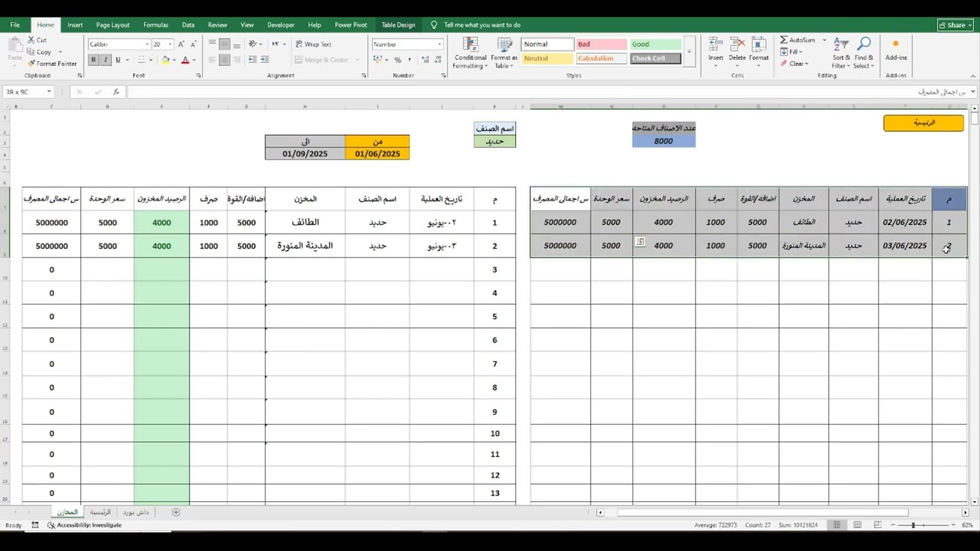
Task: Toggle Underline formatting
Action: pos(118,60)
